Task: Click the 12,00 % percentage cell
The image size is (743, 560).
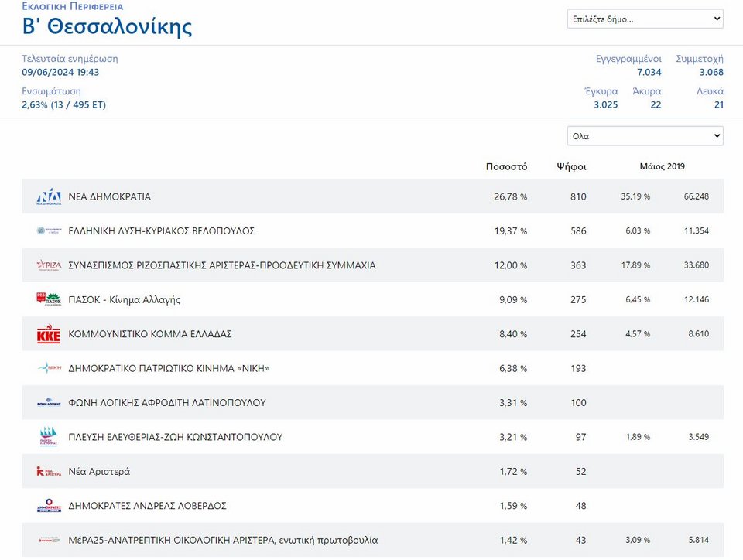Action: pos(510,265)
